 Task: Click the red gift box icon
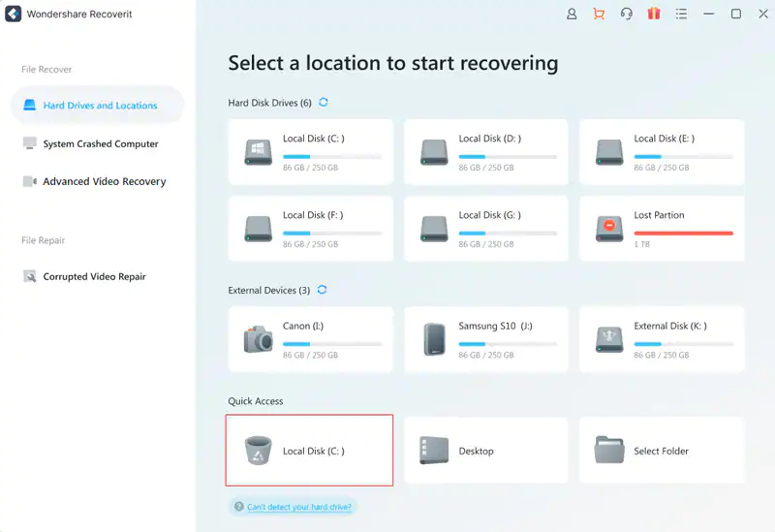654,14
